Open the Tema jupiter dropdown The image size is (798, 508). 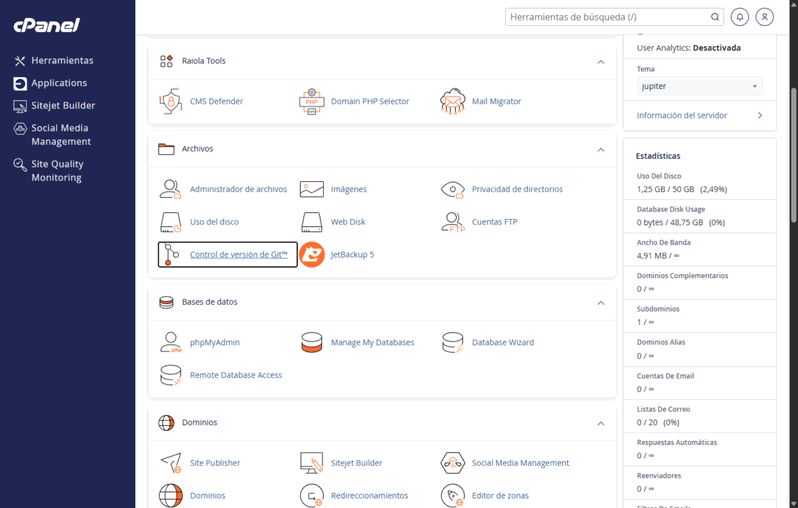(x=699, y=86)
